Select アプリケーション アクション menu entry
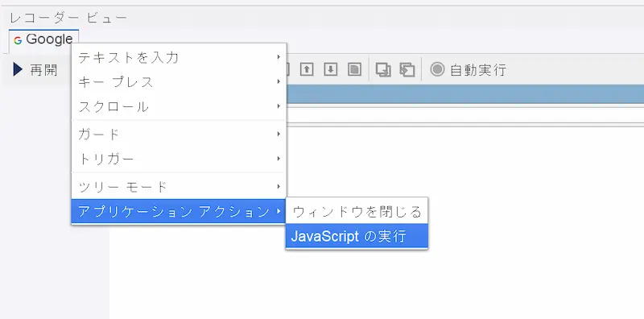644x319 pixels. (x=179, y=211)
